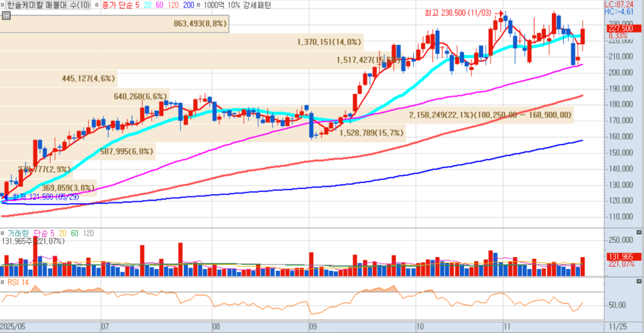Click the 140,000 price axis label

[621, 169]
